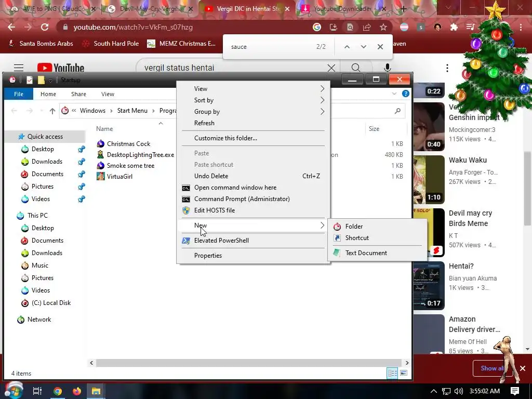Image resolution: width=532 pixels, height=399 pixels.
Task: Click YouTube search magnifier button
Action: (x=355, y=68)
